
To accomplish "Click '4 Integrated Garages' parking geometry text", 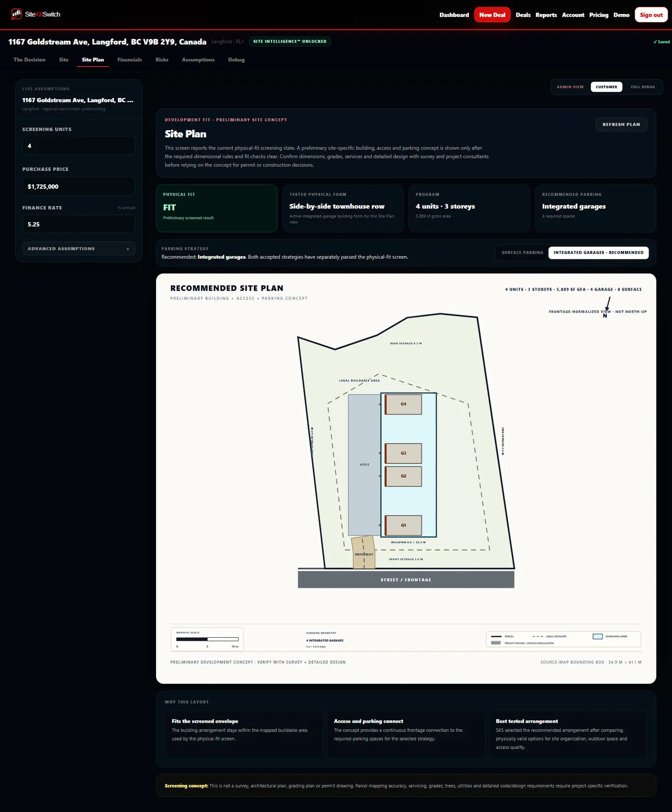I will [x=325, y=640].
